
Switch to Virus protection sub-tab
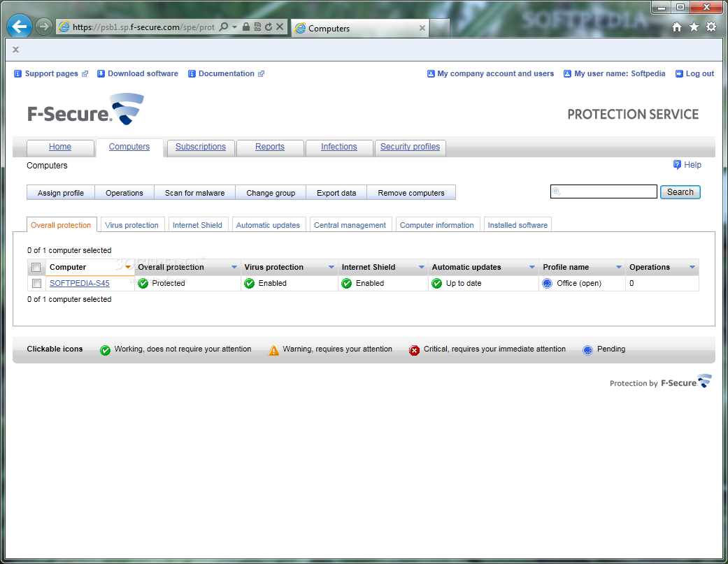(x=132, y=225)
